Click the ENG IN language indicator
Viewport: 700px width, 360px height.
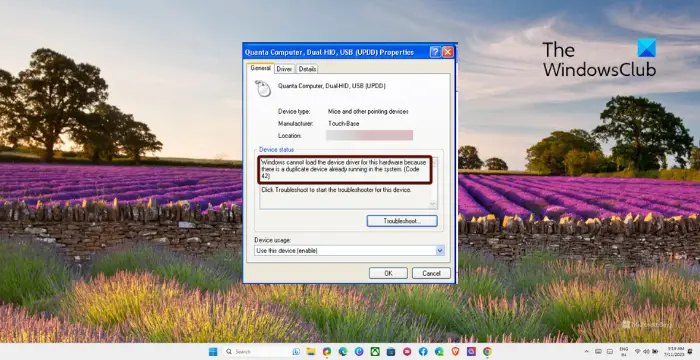(x=624, y=352)
